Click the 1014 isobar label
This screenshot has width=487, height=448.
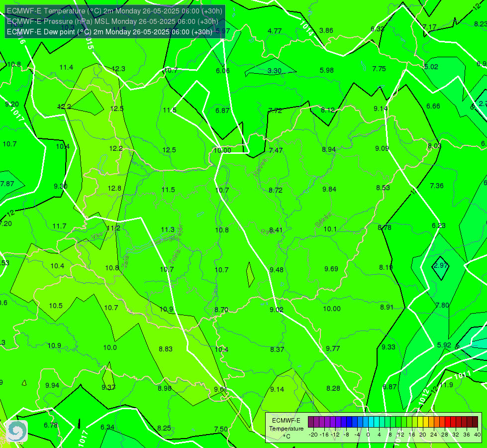(x=306, y=28)
